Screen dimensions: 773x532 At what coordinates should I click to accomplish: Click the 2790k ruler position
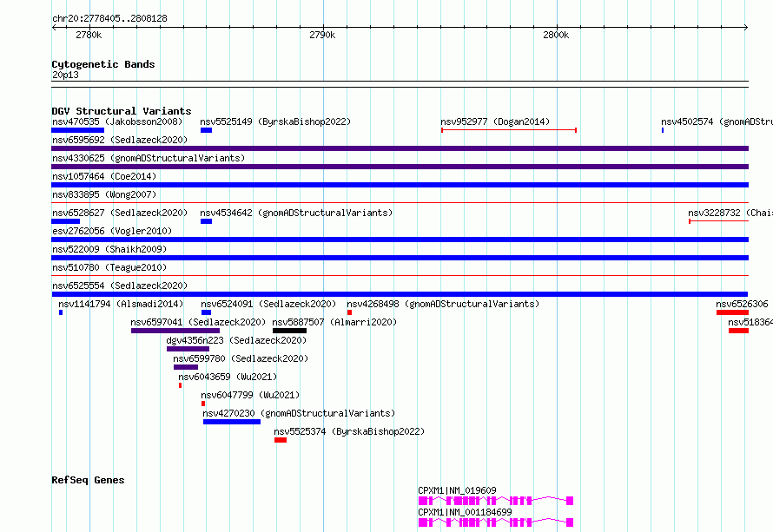coord(322,35)
